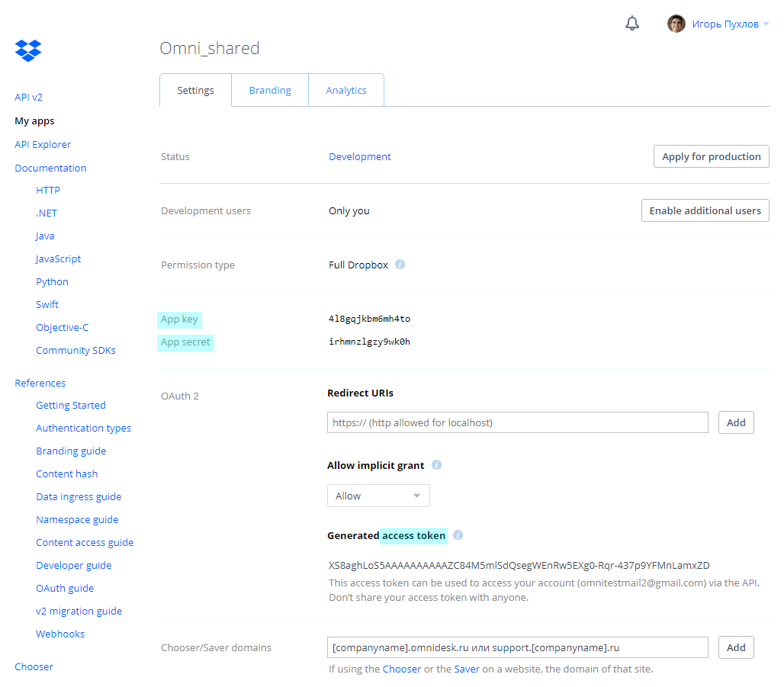
Task: Open OAuth guide link
Action: [x=65, y=588]
